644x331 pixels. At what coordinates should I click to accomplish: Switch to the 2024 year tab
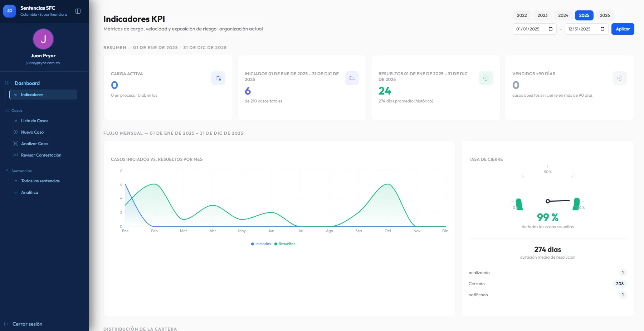[x=563, y=15]
